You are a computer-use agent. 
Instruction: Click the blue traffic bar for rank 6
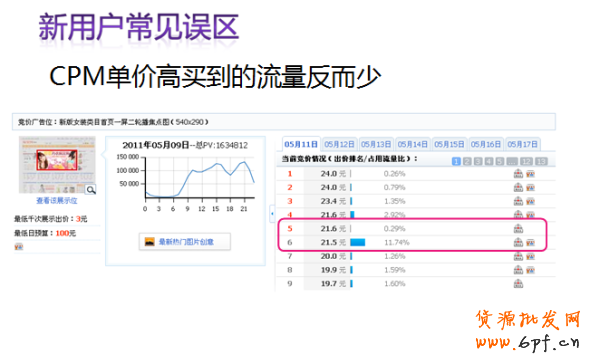tap(357, 242)
